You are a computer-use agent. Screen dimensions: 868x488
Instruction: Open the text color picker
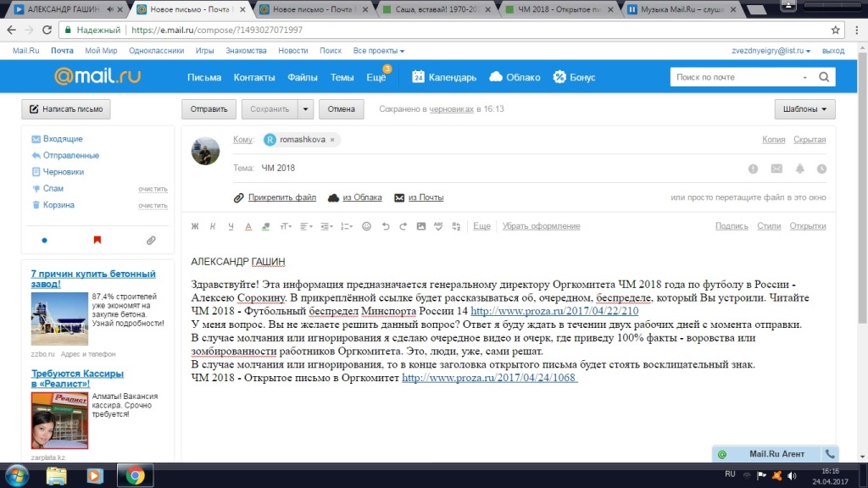coord(248,226)
